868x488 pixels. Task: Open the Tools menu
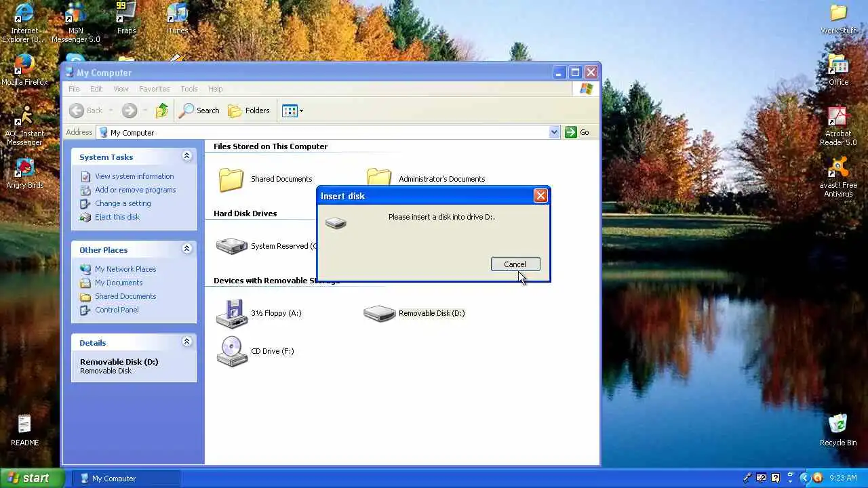click(189, 89)
